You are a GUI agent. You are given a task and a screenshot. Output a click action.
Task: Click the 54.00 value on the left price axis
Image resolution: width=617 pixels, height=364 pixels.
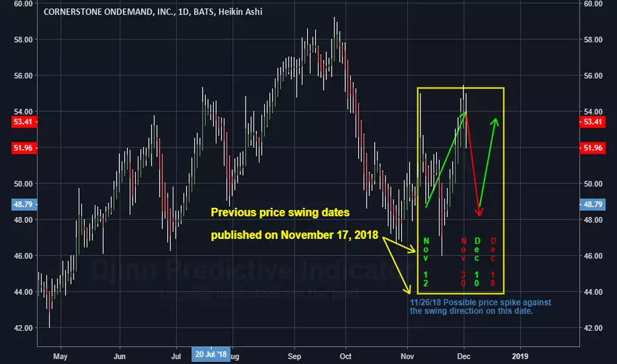[x=23, y=112]
